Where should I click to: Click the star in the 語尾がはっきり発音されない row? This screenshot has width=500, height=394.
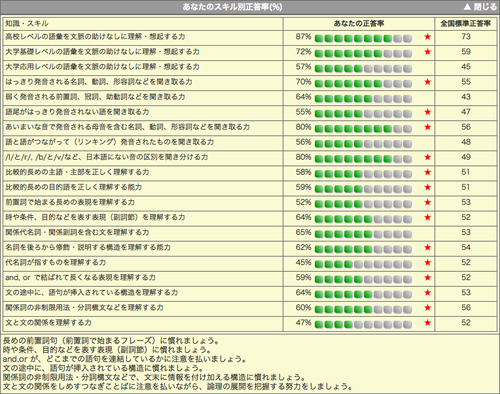coord(428,112)
